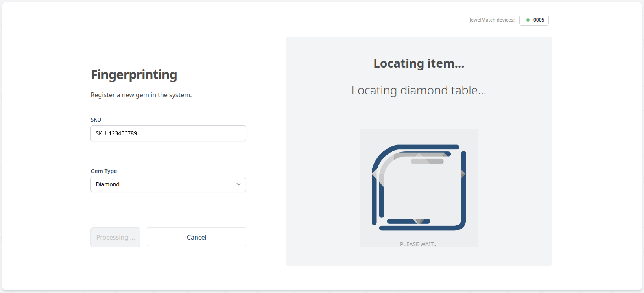Screen dimensions: 644x293
Task: Click the "SKU" field label
Action: click(96, 120)
